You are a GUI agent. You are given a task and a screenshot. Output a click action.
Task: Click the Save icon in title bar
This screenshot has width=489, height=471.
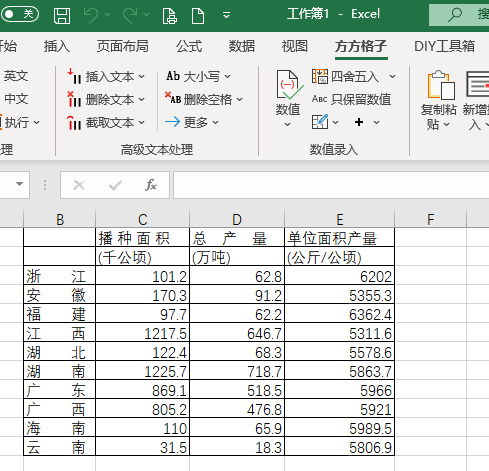[62, 15]
